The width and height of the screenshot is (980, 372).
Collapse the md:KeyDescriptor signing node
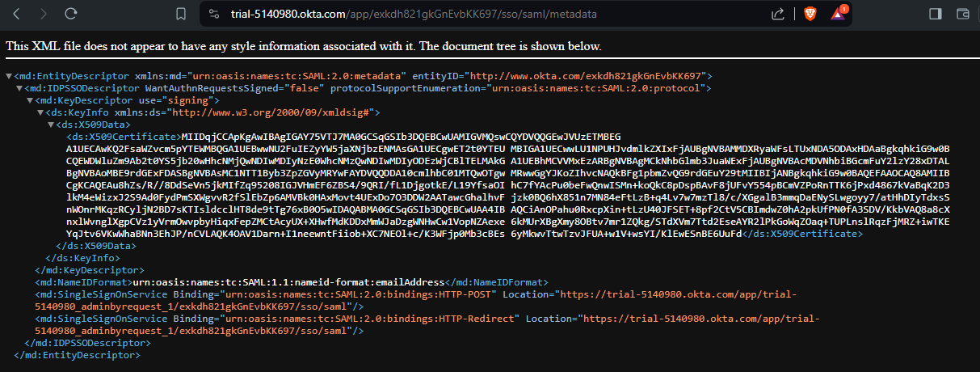pos(31,100)
